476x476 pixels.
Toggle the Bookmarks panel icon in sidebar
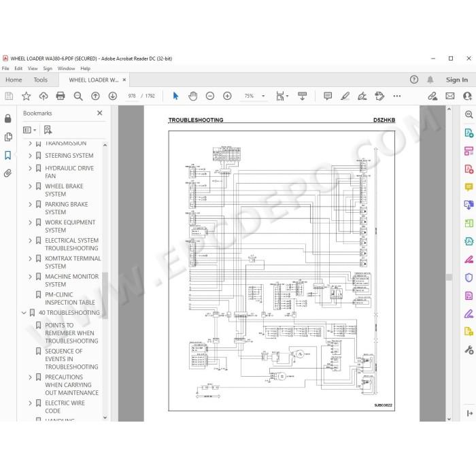(8, 155)
